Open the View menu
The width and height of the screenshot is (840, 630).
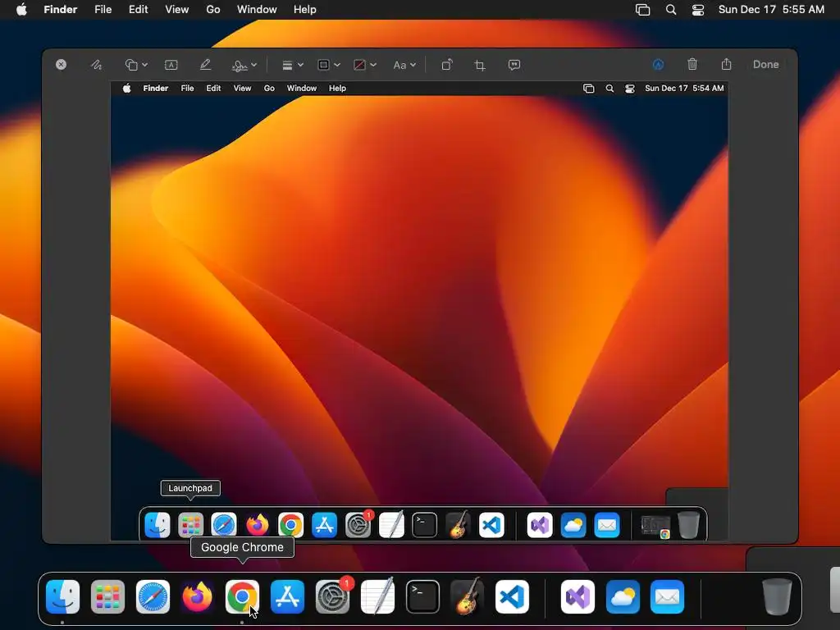pyautogui.click(x=177, y=10)
